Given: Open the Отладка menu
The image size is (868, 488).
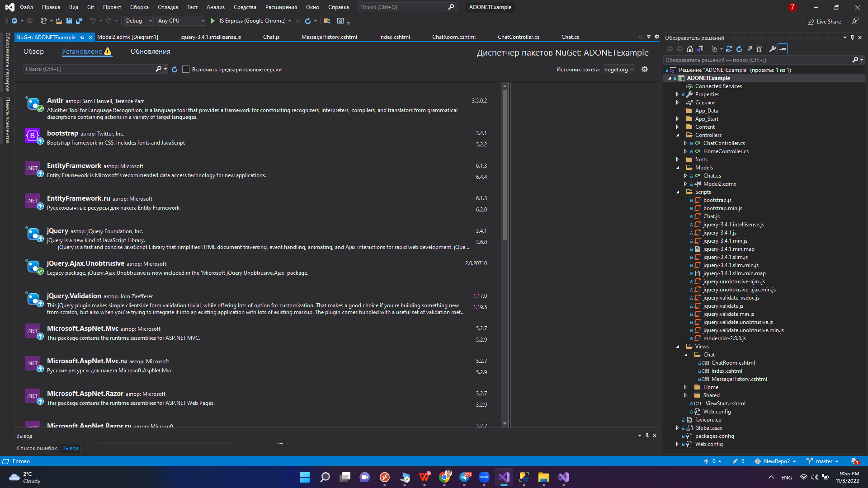Looking at the screenshot, I should coord(167,7).
